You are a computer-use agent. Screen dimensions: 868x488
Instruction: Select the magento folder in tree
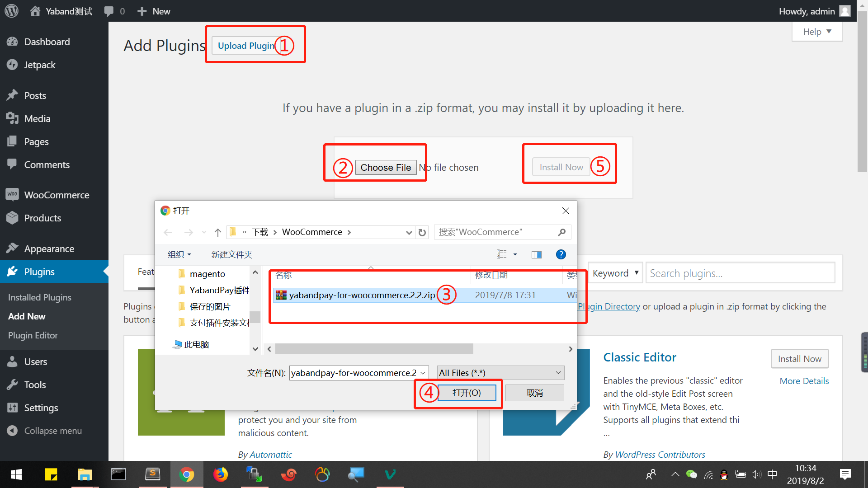207,274
